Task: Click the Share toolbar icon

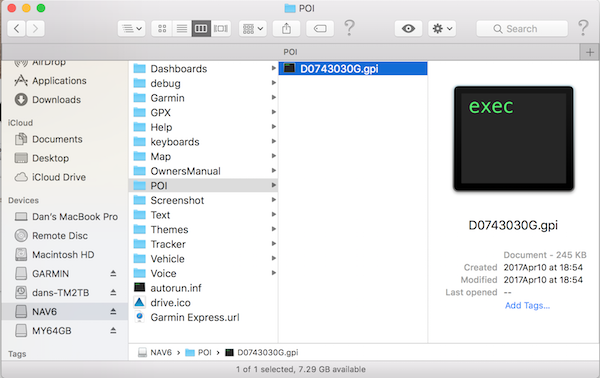Action: point(286,29)
